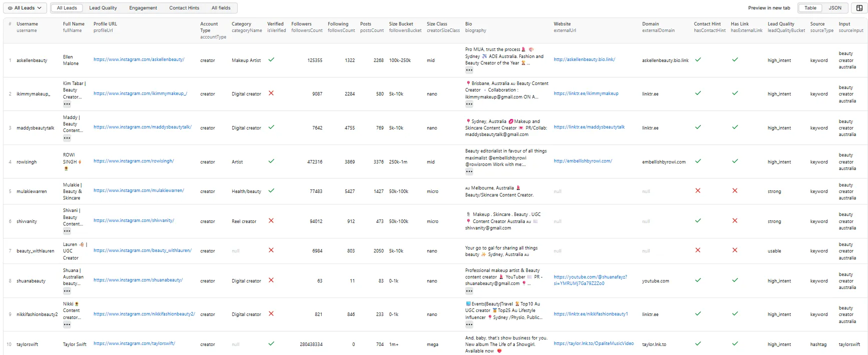Viewport: 868px width, 355px height.
Task: Click Contact Hint checkmark in taylorswift row
Action: (698, 343)
